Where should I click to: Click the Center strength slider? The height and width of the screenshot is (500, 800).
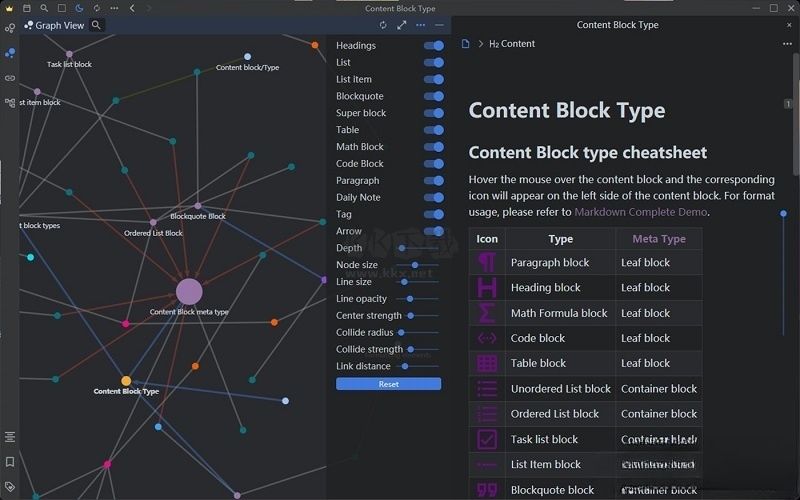(422, 315)
